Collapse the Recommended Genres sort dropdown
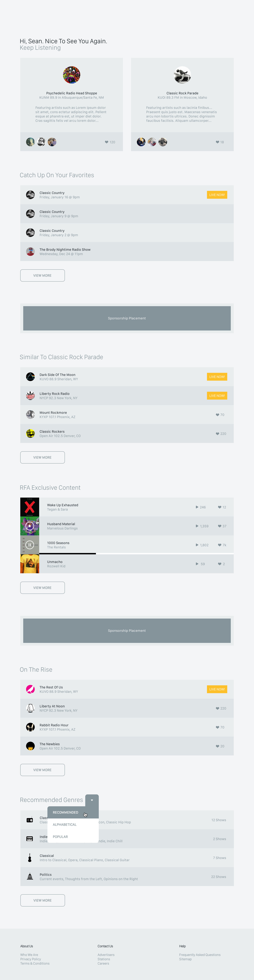 point(92,800)
